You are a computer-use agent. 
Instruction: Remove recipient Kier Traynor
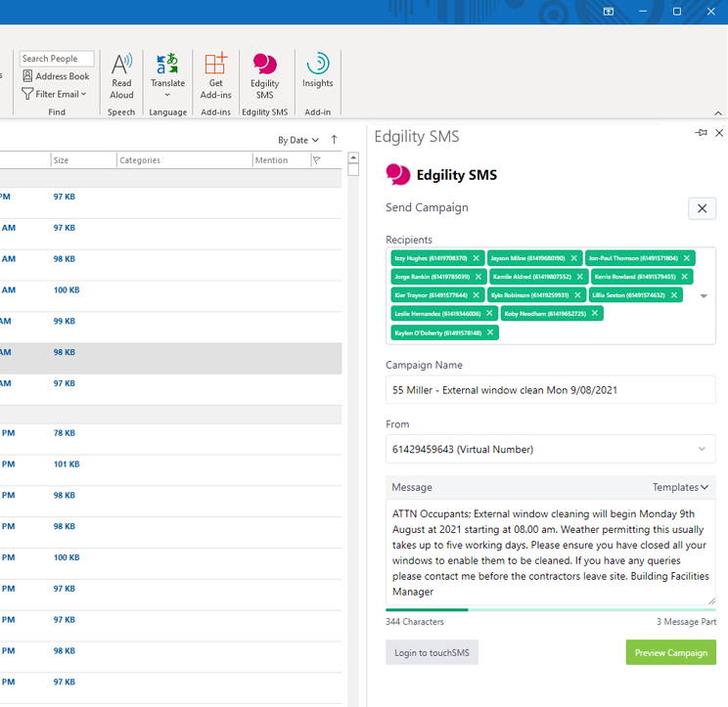(476, 295)
